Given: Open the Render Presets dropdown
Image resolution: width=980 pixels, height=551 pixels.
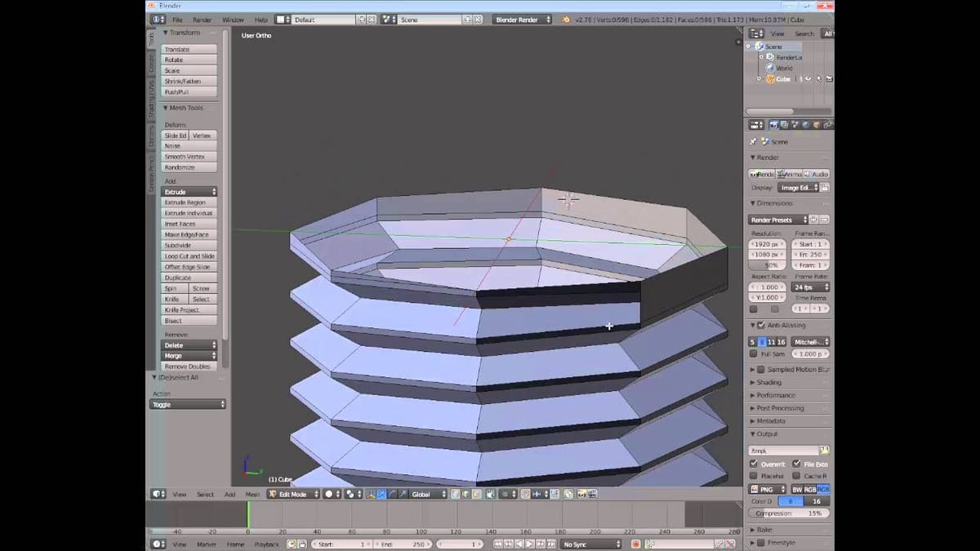Looking at the screenshot, I should (778, 220).
